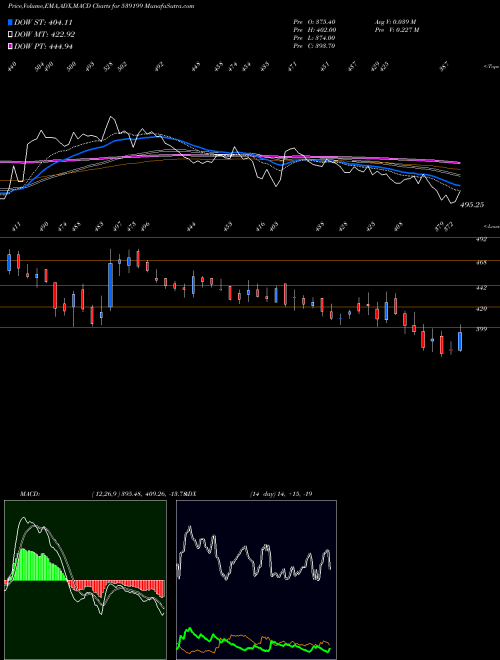Click the blue DOW ST legend swatch
The width and height of the screenshot is (500, 660).
10,22
